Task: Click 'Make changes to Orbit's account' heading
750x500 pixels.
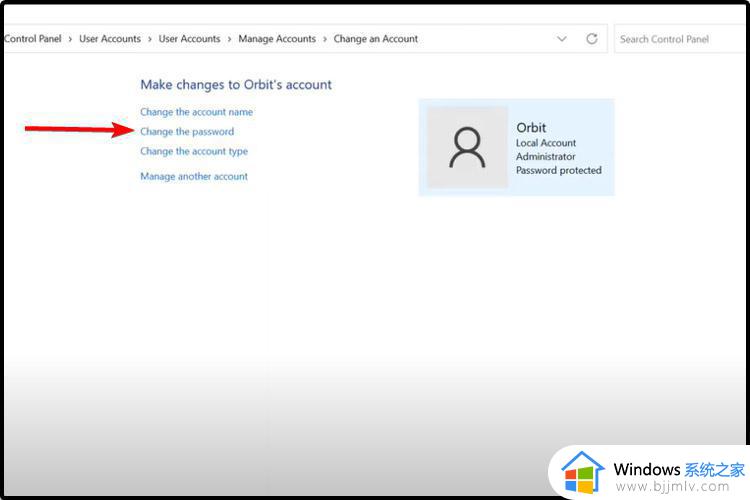Action: coord(236,85)
